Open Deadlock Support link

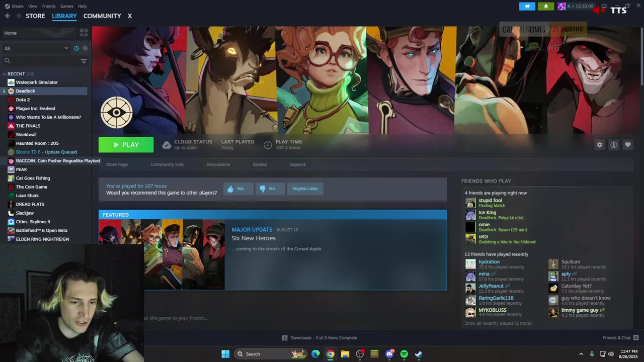coord(297,164)
